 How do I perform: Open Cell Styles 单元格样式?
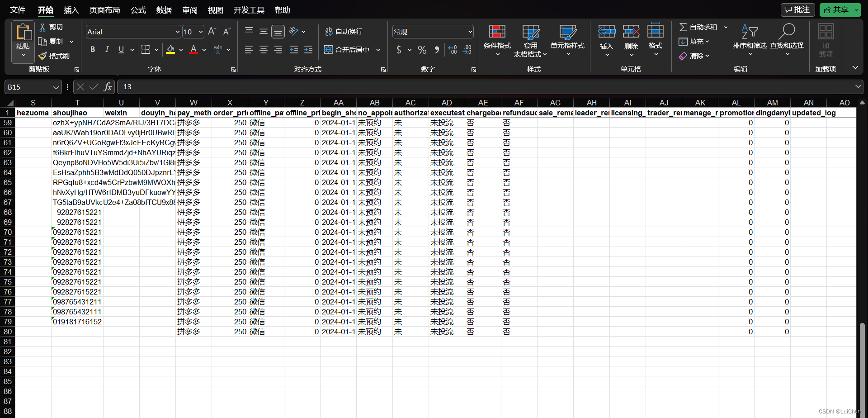click(567, 40)
